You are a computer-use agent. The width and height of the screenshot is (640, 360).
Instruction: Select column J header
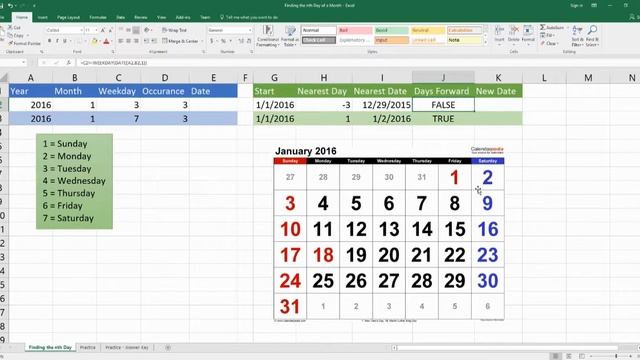click(x=443, y=78)
